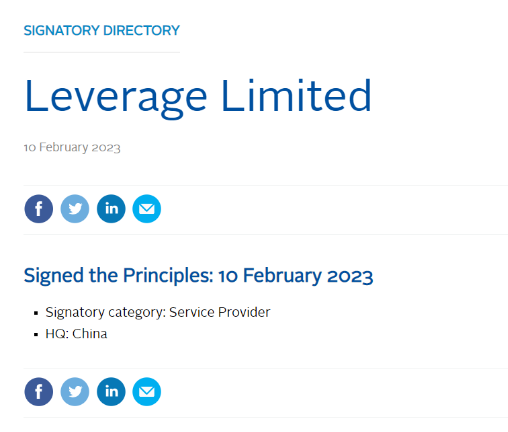Screen dimensions: 508x432
Task: Click the lower email envelope icon
Action: pos(147,392)
